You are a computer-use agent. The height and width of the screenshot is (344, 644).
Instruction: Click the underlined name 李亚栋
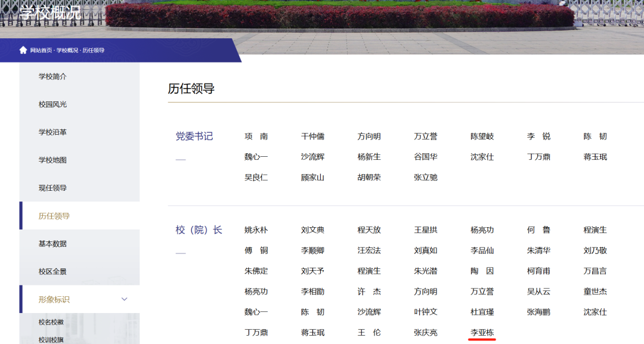click(482, 332)
